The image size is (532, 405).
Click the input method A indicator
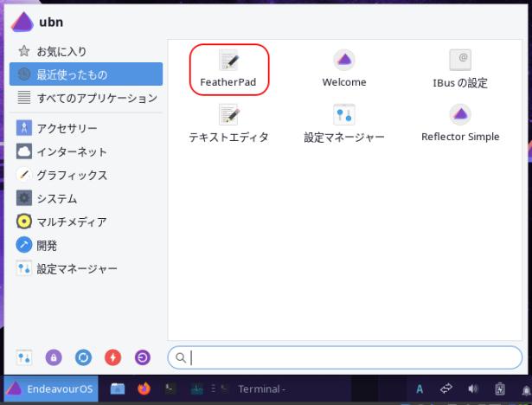pyautogui.click(x=420, y=389)
